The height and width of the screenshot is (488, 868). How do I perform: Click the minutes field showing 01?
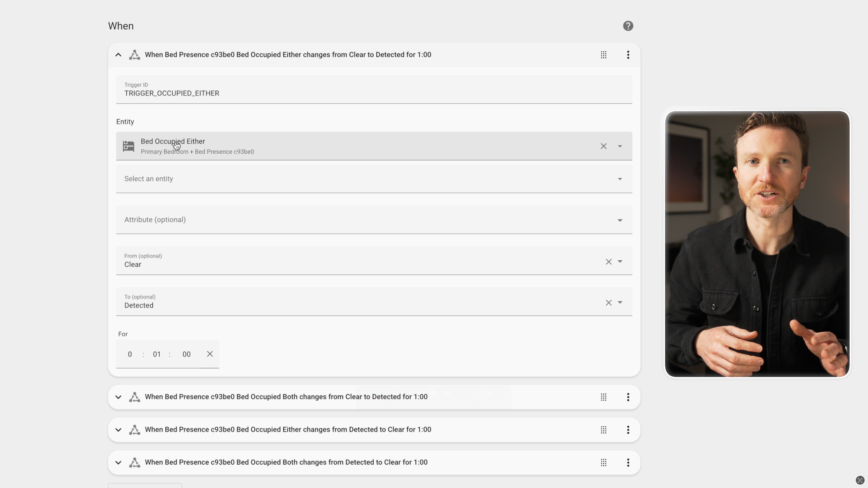(x=157, y=354)
